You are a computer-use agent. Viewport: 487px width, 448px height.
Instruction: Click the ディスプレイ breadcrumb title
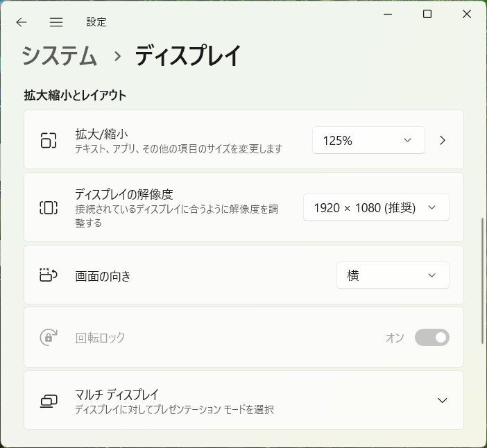click(x=187, y=55)
